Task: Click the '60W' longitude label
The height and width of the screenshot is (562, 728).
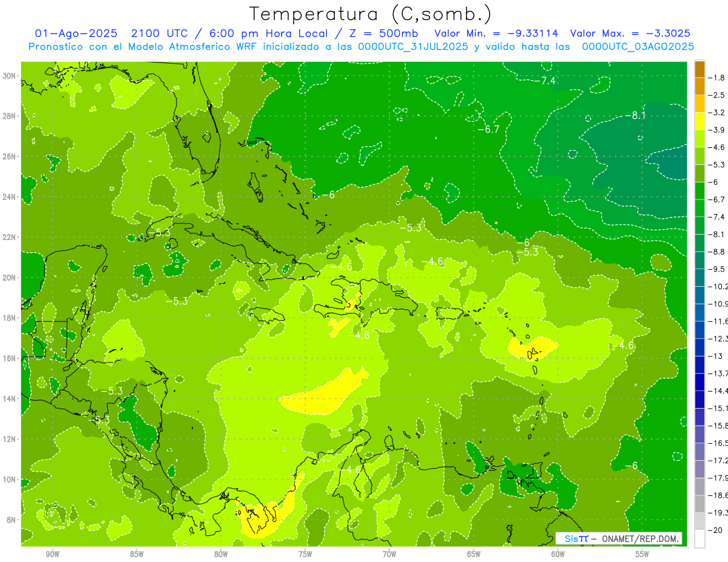Action: point(558,554)
